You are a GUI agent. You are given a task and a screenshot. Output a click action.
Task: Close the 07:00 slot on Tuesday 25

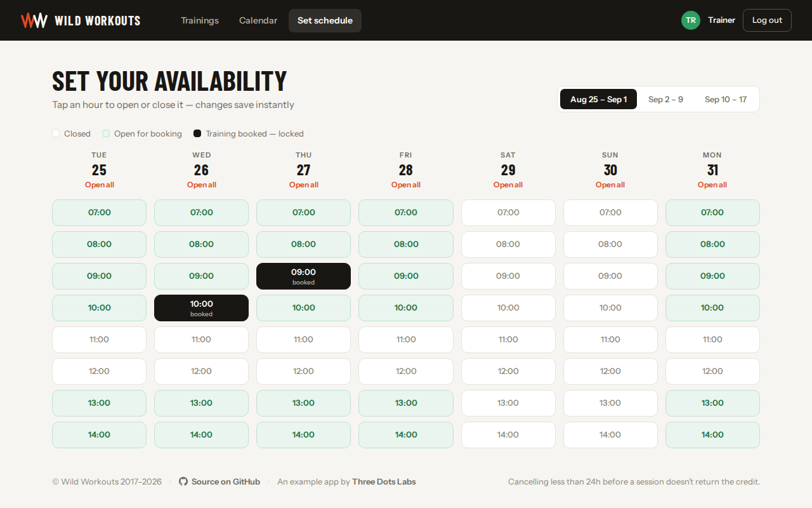tap(99, 213)
